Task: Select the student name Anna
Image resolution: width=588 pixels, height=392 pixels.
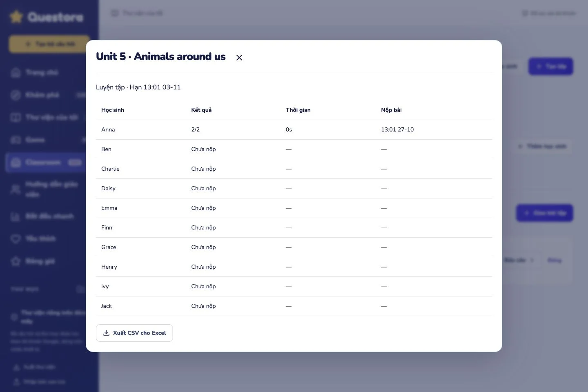Action: coord(108,130)
